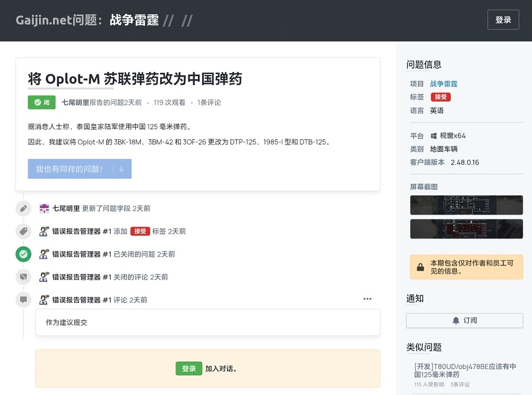The height and width of the screenshot is (395, 532).
Task: Open the three-dot comment options menu
Action: 367,299
